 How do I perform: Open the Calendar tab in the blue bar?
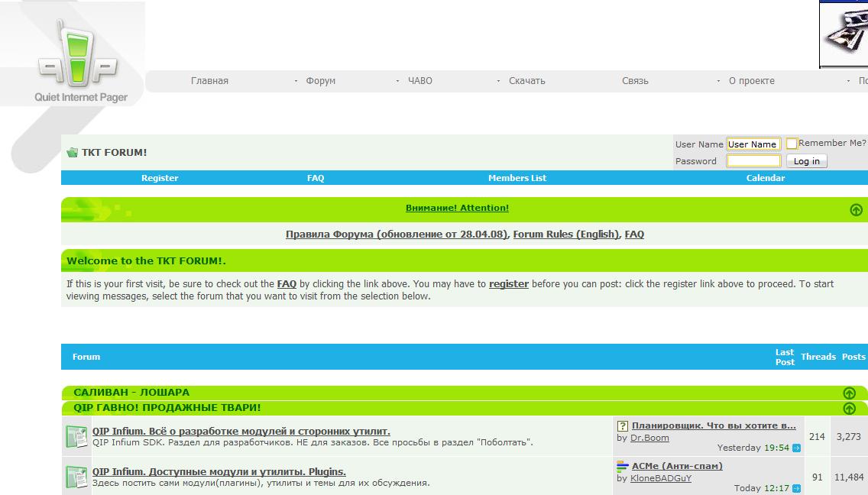click(x=765, y=178)
